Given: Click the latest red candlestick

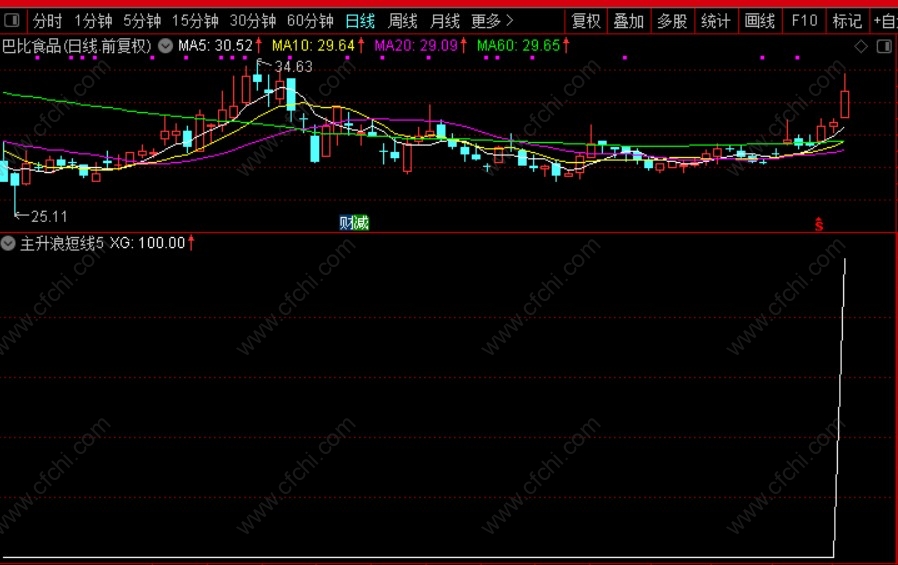Looking at the screenshot, I should coord(844,104).
